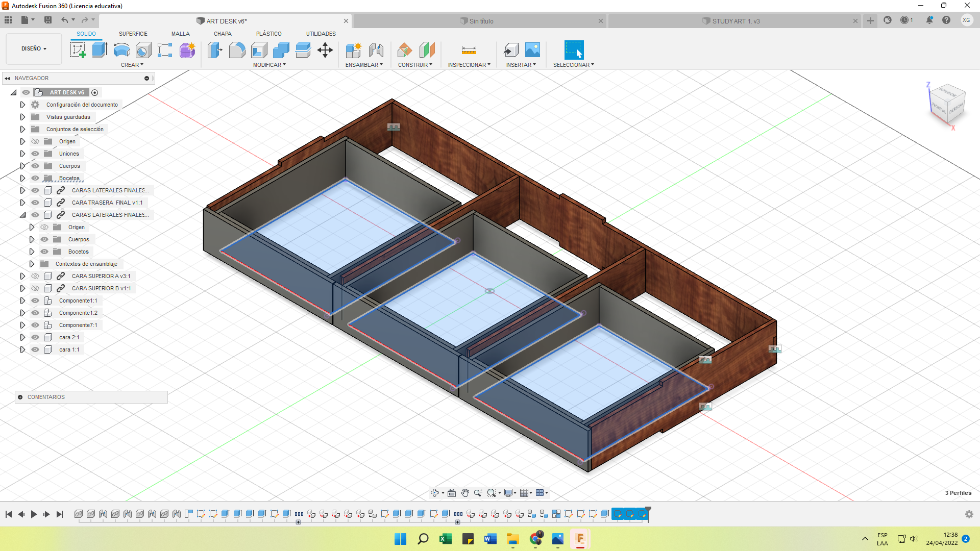Screen dimensions: 980x551
Task: Click the Undo arrow
Action: tap(65, 20)
